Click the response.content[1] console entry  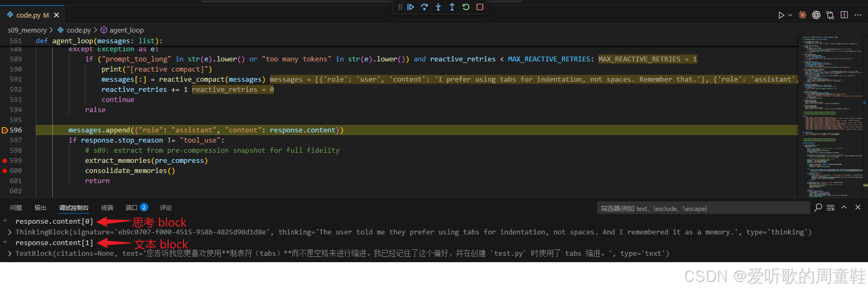[x=54, y=242]
